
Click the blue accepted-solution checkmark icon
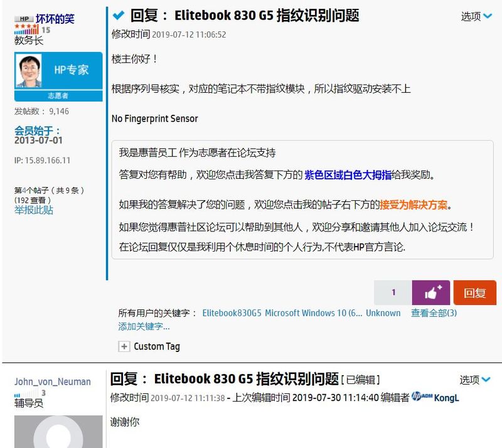click(x=119, y=14)
